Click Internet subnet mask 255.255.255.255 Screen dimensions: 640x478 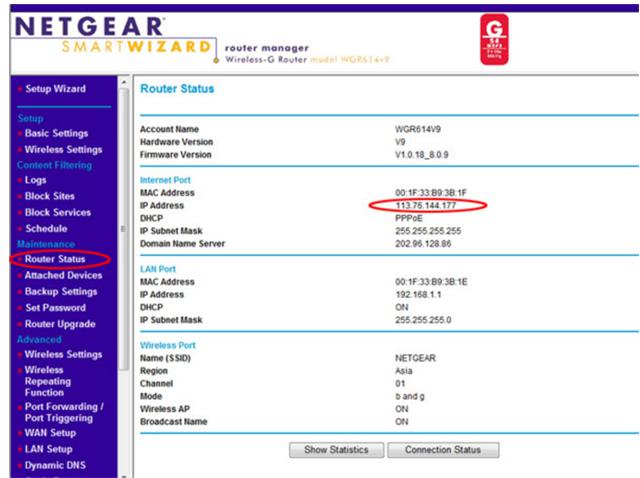pyautogui.click(x=428, y=231)
